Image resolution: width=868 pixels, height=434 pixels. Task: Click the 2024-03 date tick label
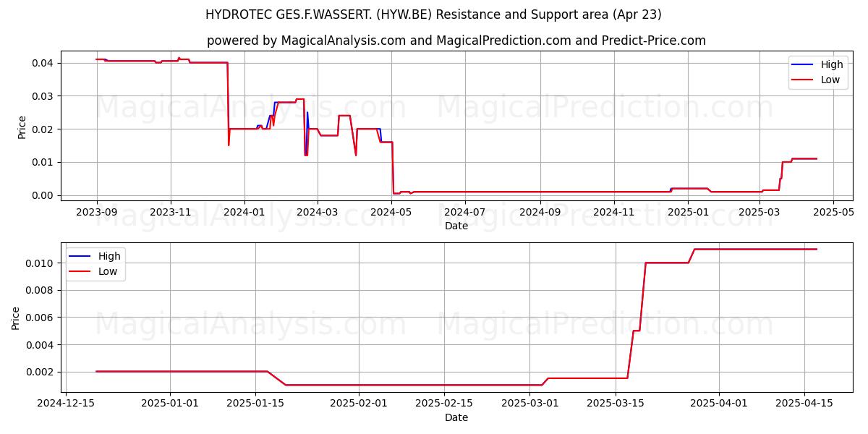point(317,212)
